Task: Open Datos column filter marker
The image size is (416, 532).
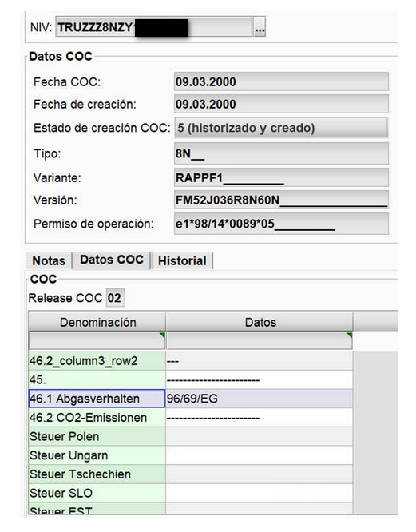Action: pyautogui.click(x=349, y=335)
